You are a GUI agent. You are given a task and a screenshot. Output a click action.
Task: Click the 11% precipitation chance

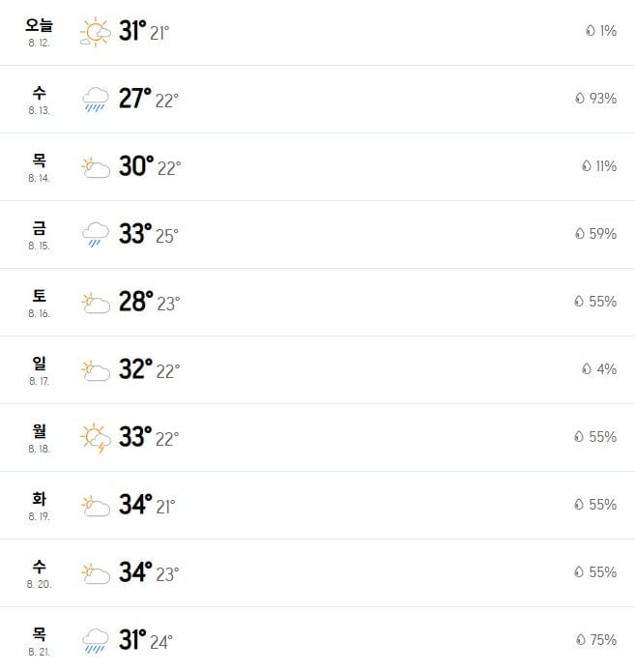tap(606, 166)
